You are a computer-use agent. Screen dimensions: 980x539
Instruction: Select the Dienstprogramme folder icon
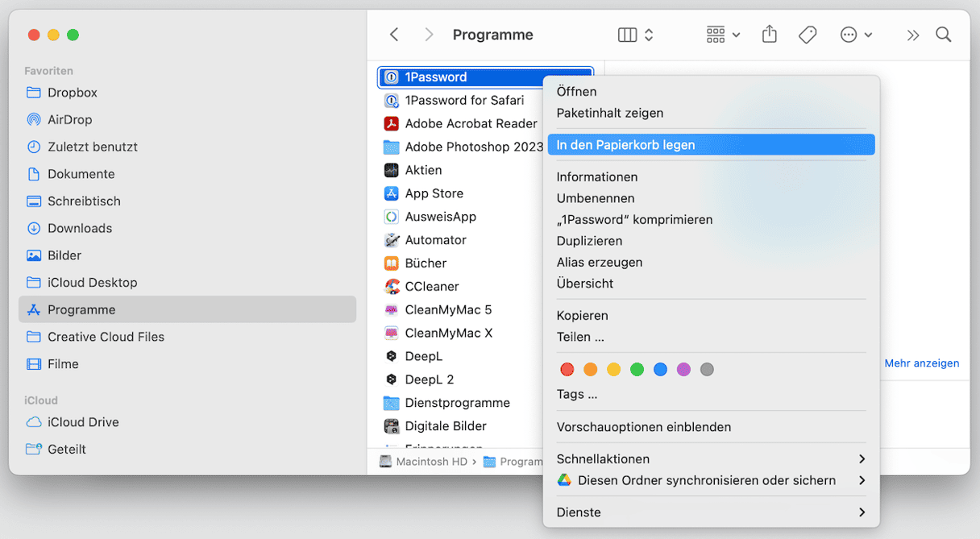coord(392,403)
